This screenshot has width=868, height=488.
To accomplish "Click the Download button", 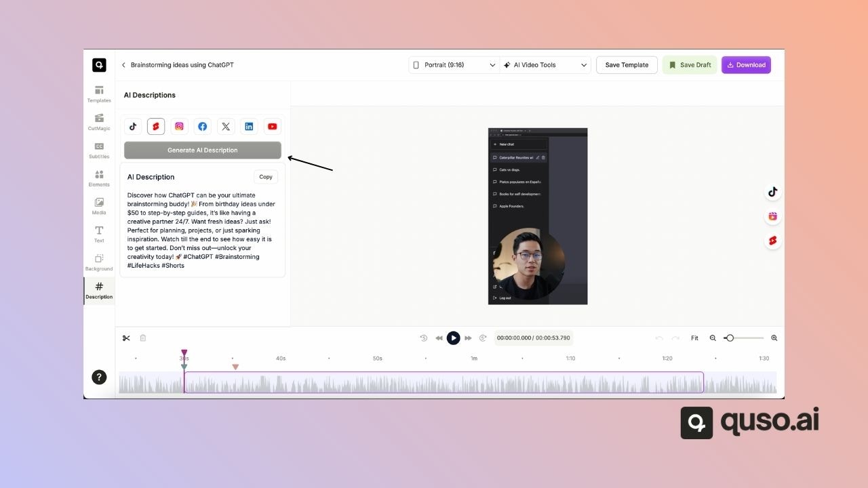I will 746,65.
